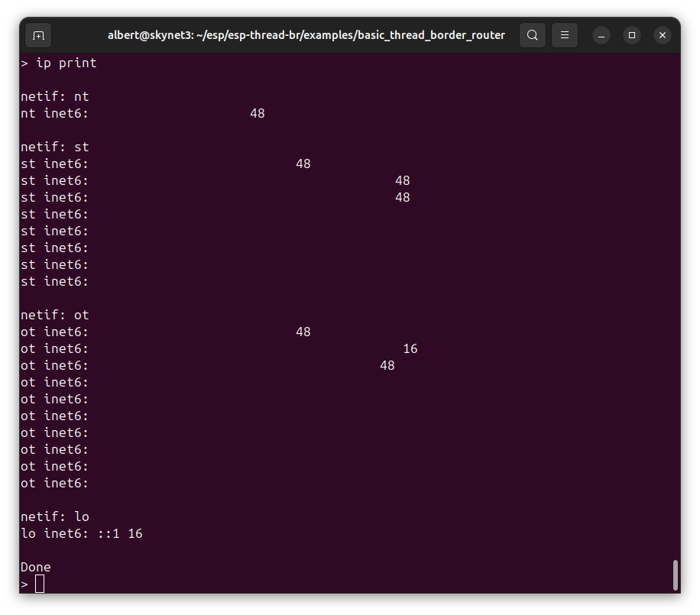The height and width of the screenshot is (615, 700).
Task: Open the hamburger menu
Action: coord(565,35)
